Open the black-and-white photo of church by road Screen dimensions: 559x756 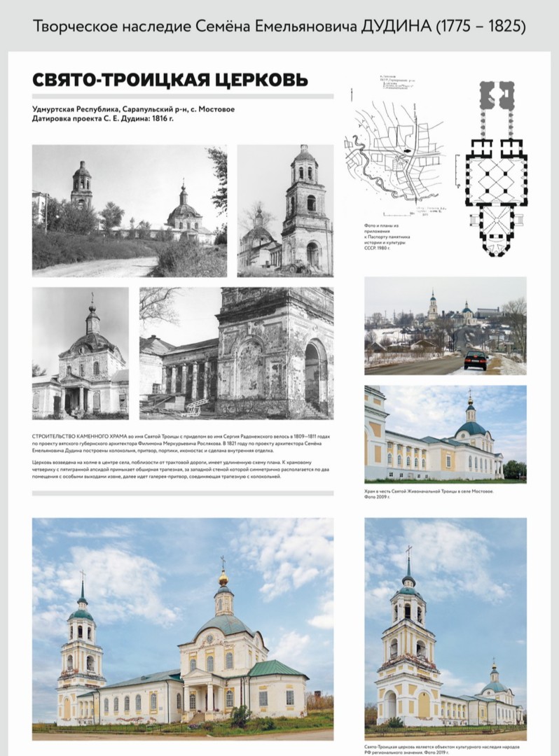pyautogui.click(x=130, y=211)
